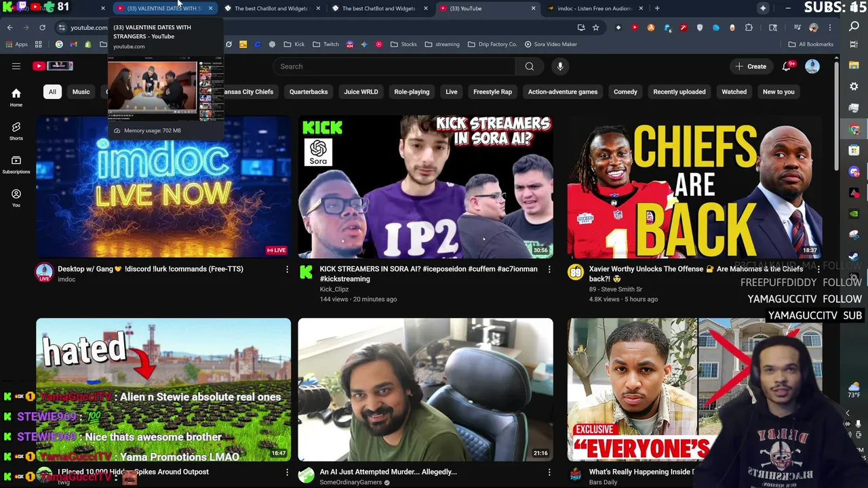Open the Apps shortcut in the bookmarks bar
The width and height of the screenshot is (868, 488).
point(16,44)
